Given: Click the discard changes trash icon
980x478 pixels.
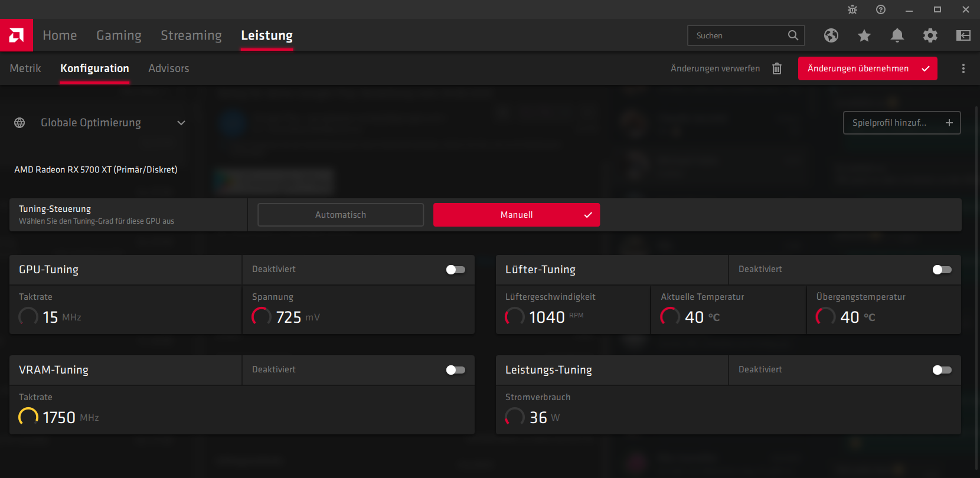Looking at the screenshot, I should pyautogui.click(x=777, y=68).
